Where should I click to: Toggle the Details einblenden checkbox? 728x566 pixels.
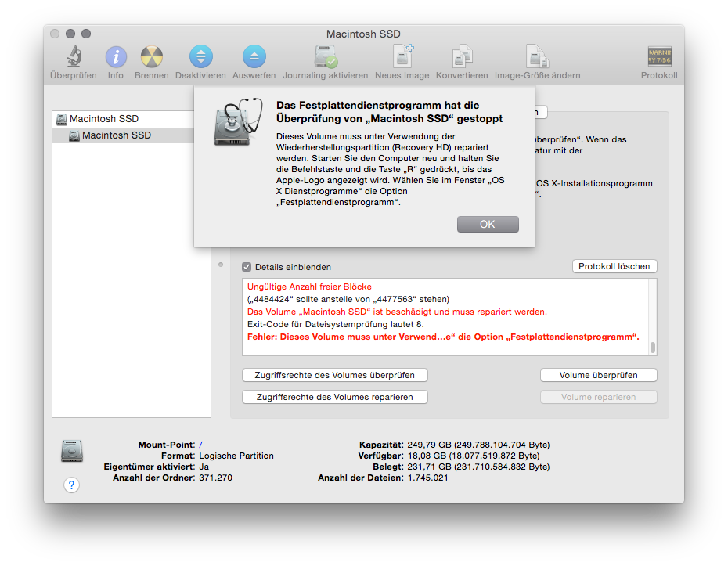[247, 267]
